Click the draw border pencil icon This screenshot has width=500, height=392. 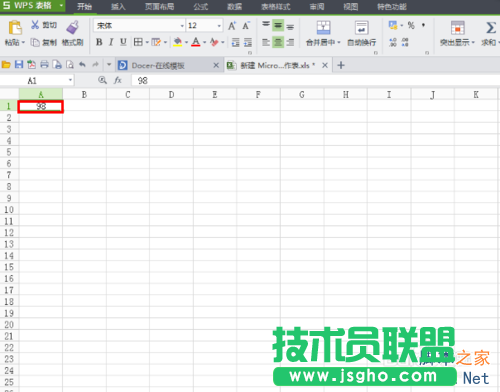point(156,42)
